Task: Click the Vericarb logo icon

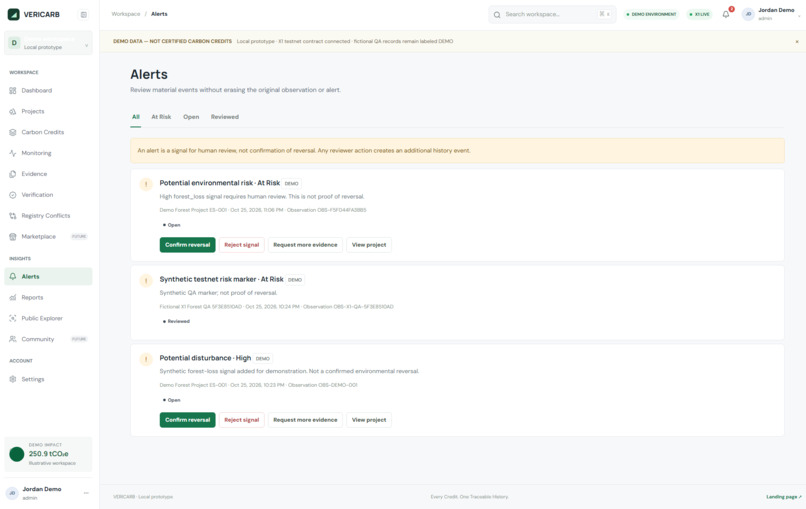Action: pos(13,14)
